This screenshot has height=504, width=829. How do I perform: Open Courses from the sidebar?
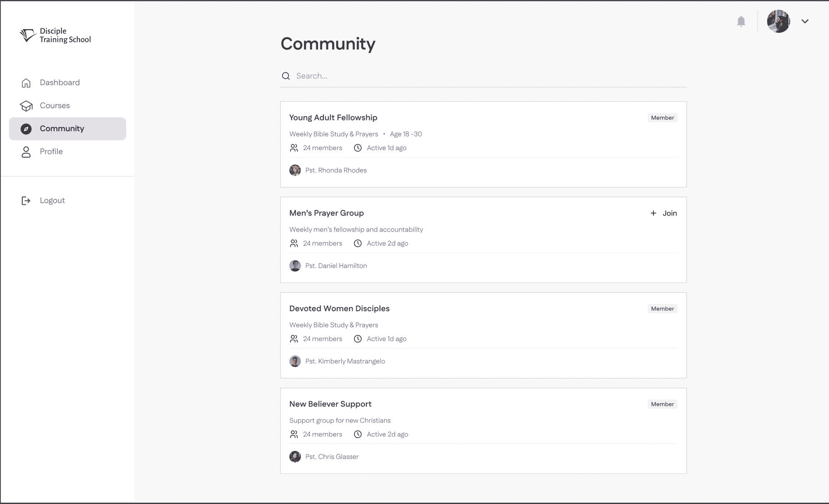pos(67,106)
